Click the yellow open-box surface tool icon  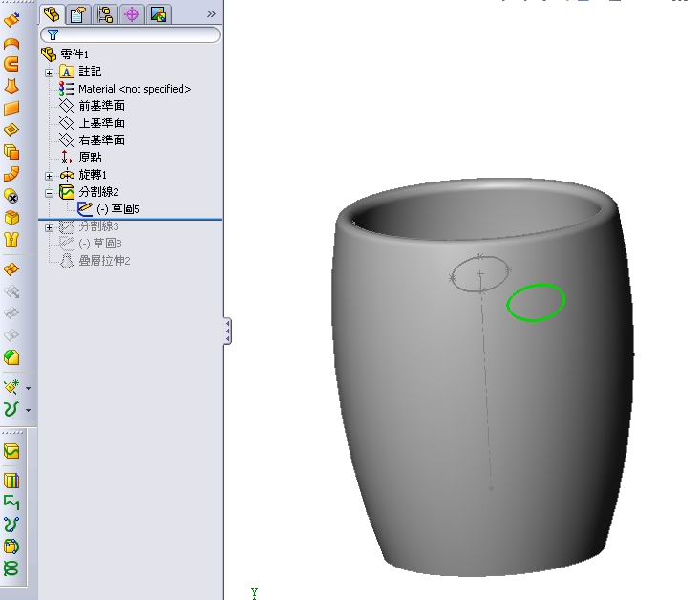[x=11, y=218]
